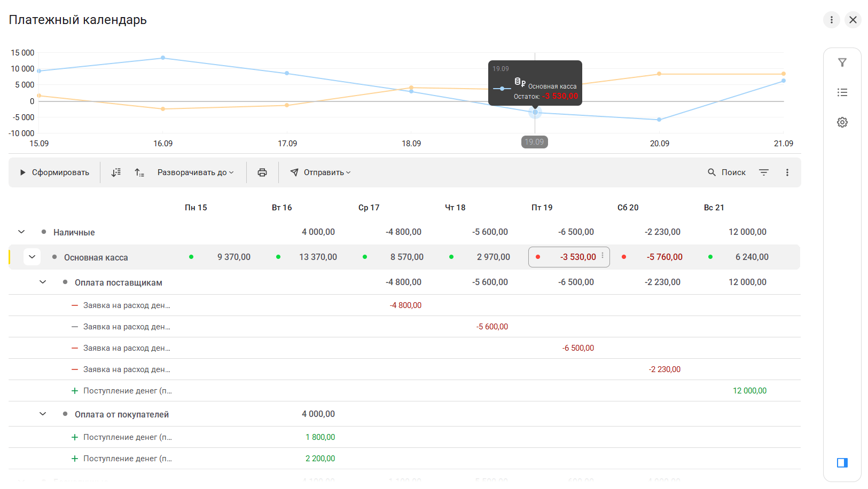The image size is (868, 489).
Task: Select the -3 530,00 cell for Пт 19
Action: (x=569, y=257)
